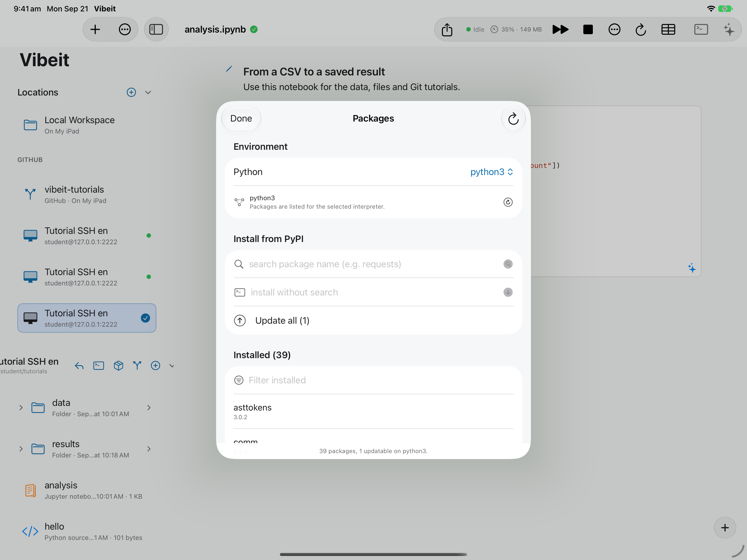The width and height of the screenshot is (747, 560).
Task: Open the more options ellipsis next to plus
Action: click(x=125, y=29)
